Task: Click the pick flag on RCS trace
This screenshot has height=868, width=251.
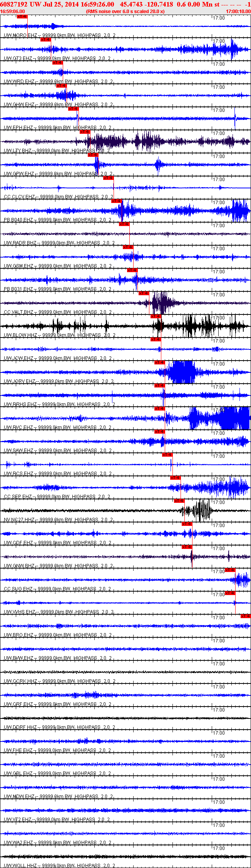Action: pos(167,455)
